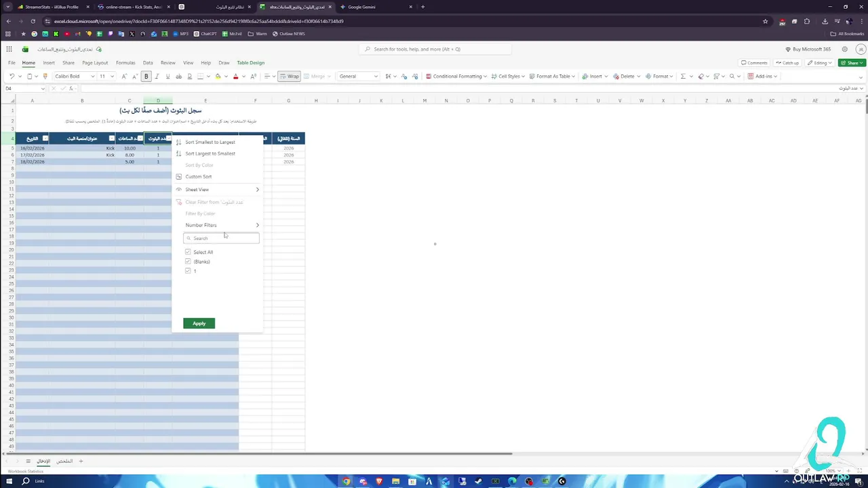Open the Editing mode dropdown

point(820,62)
